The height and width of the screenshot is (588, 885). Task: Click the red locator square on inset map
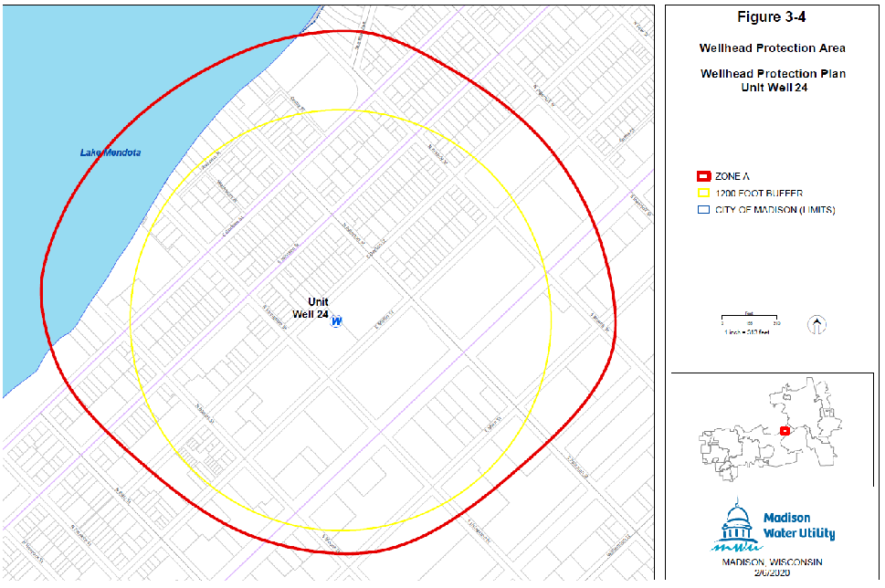pos(785,430)
